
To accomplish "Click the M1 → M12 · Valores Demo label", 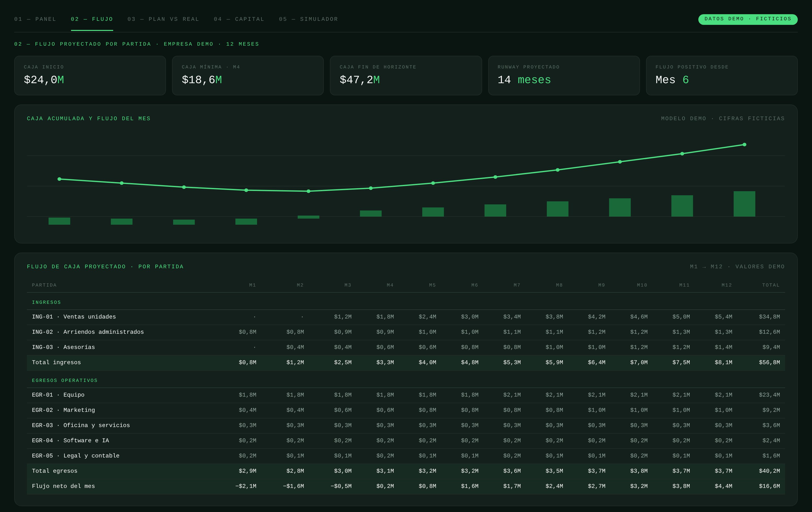I will click(737, 267).
